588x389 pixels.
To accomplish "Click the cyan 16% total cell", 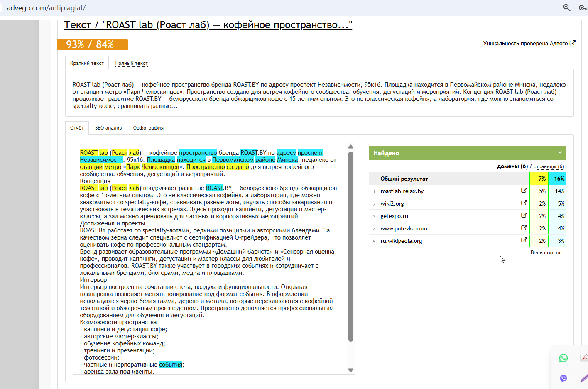I will [x=558, y=179].
